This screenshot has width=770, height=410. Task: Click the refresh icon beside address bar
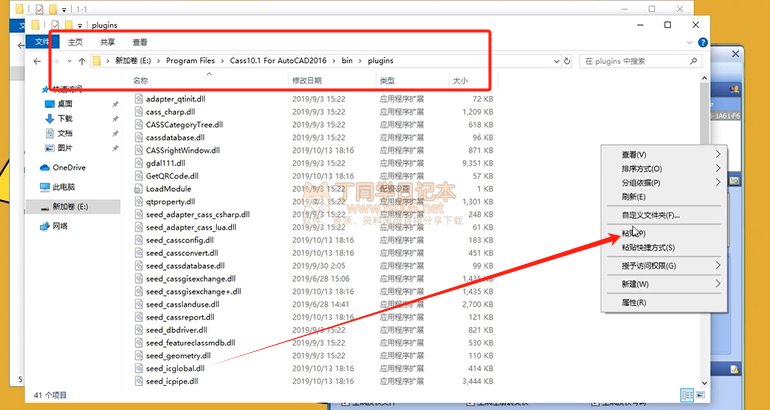[x=567, y=61]
